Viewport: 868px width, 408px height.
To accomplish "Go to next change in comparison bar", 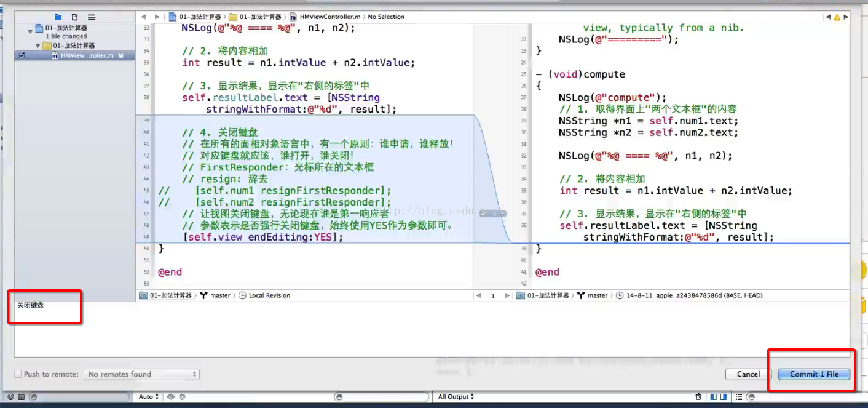I will pyautogui.click(x=507, y=295).
